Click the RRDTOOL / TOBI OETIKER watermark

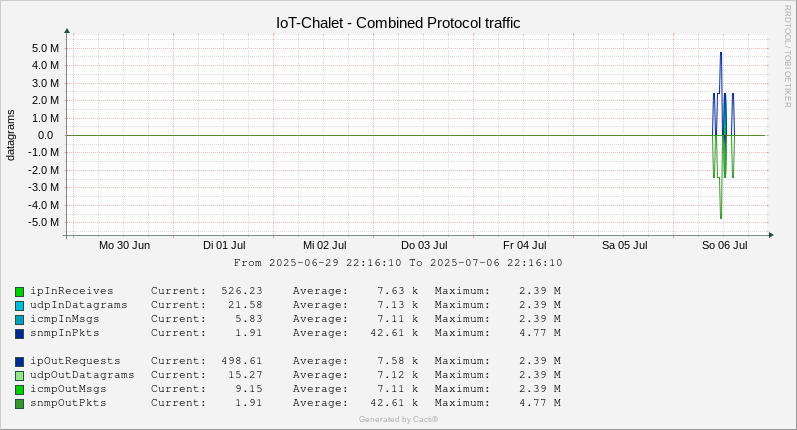click(787, 55)
